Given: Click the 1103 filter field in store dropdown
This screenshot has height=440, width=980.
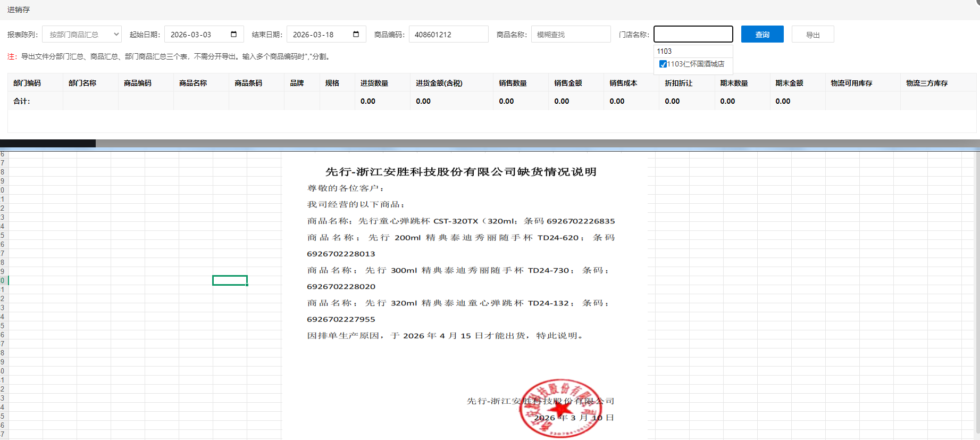Looking at the screenshot, I should tap(693, 52).
